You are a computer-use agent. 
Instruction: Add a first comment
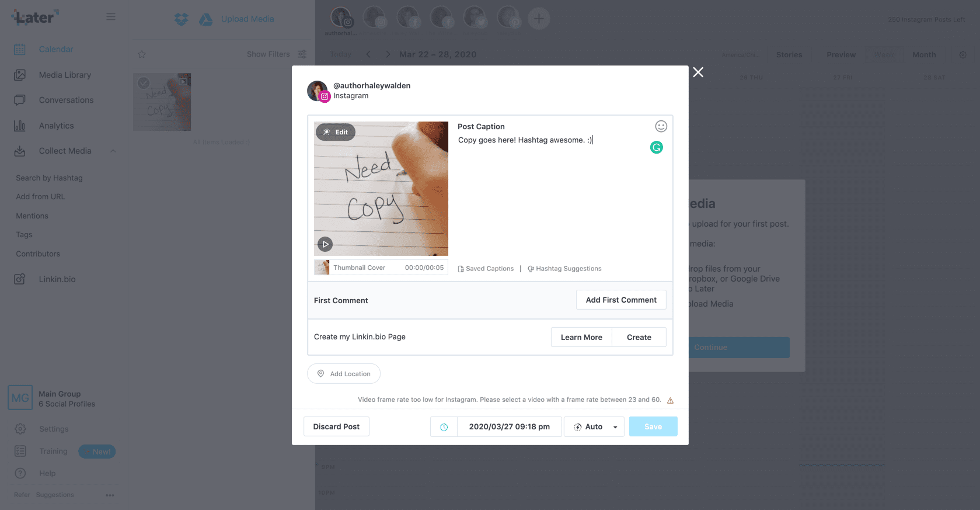tap(621, 300)
